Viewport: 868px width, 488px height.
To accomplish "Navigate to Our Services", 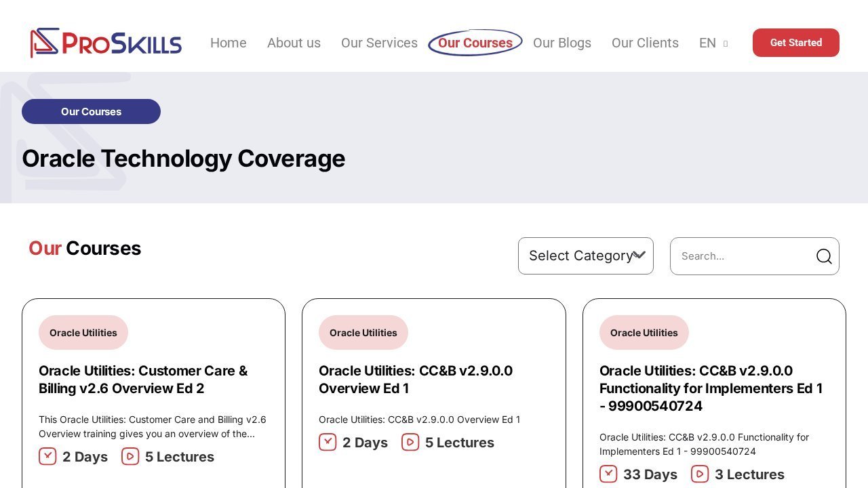I will tap(379, 43).
